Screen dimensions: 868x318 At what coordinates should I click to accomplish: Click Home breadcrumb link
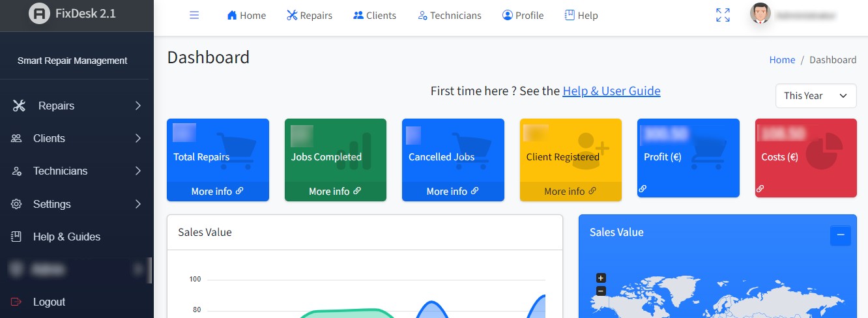coord(782,60)
